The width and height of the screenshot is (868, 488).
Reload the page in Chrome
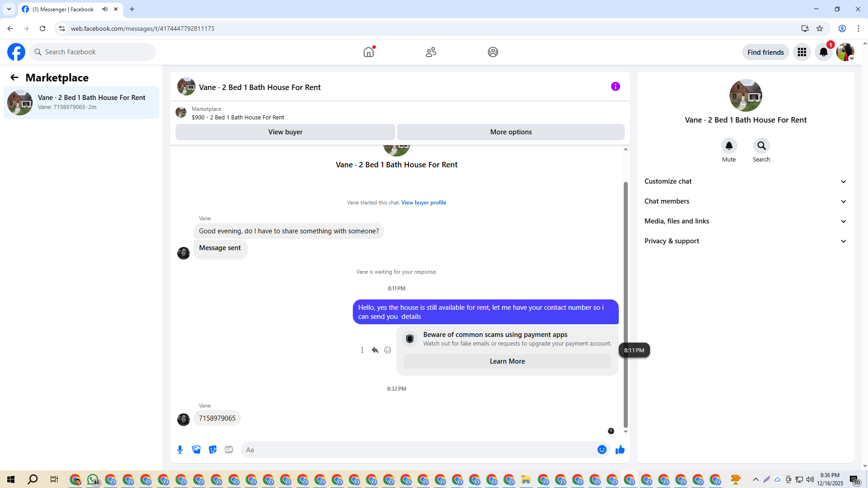coord(43,28)
